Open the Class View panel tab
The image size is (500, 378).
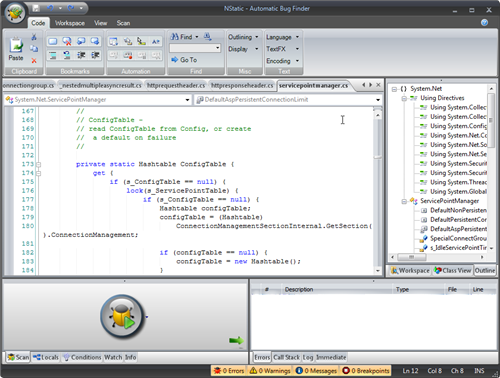click(x=452, y=270)
